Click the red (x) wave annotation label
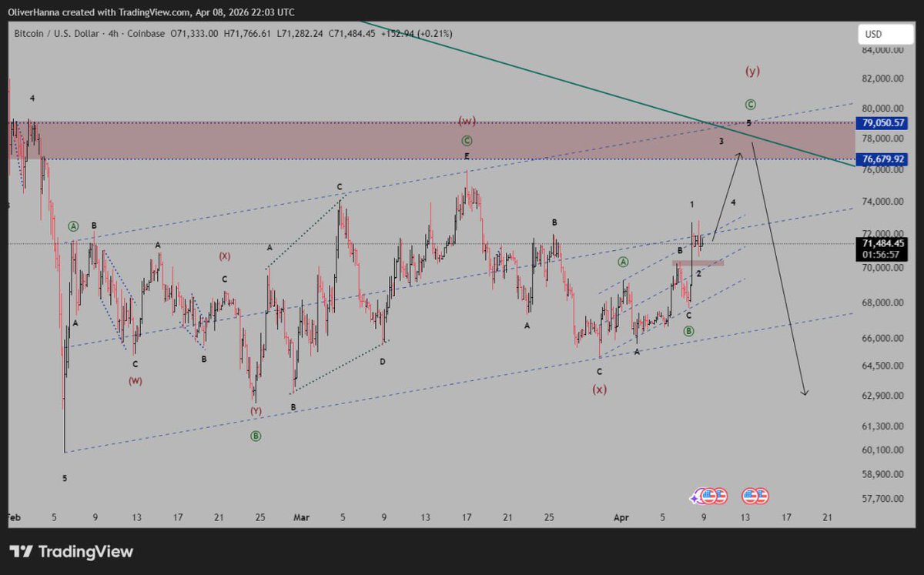The width and height of the screenshot is (924, 575). 600,389
